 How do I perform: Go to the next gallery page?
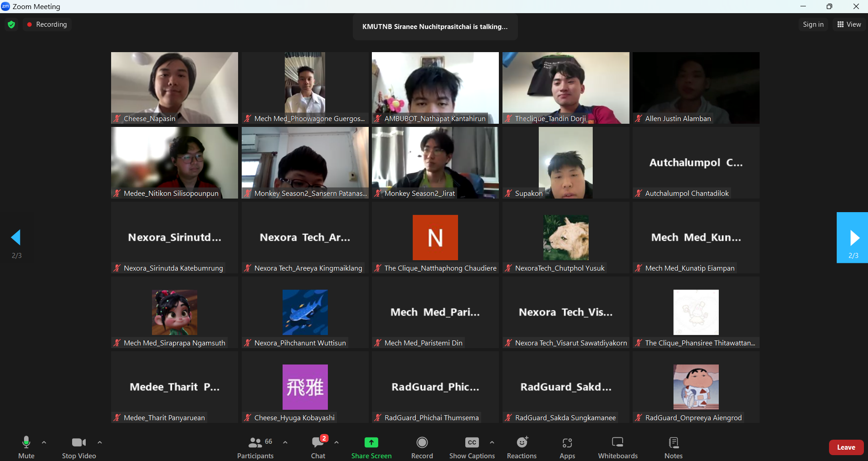click(852, 238)
